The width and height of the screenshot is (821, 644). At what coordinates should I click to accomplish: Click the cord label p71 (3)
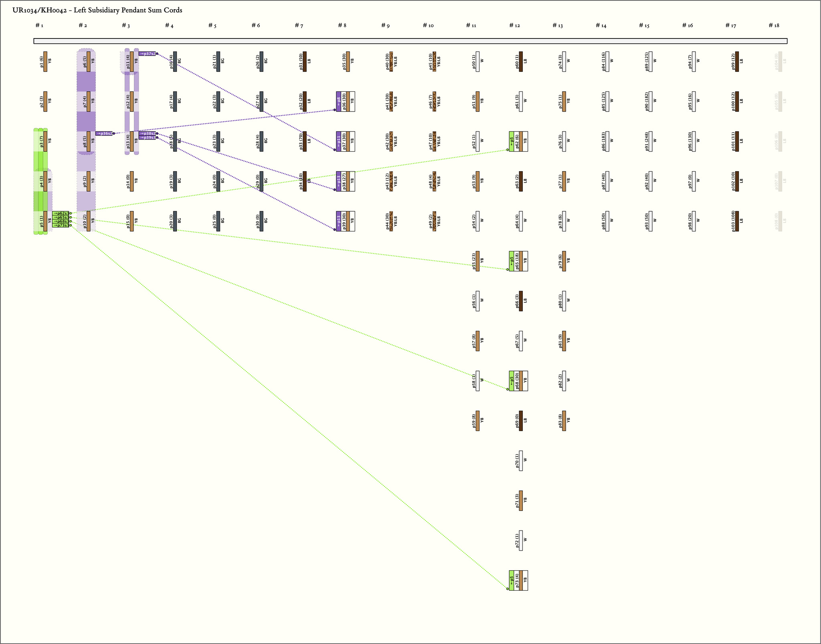click(x=517, y=501)
